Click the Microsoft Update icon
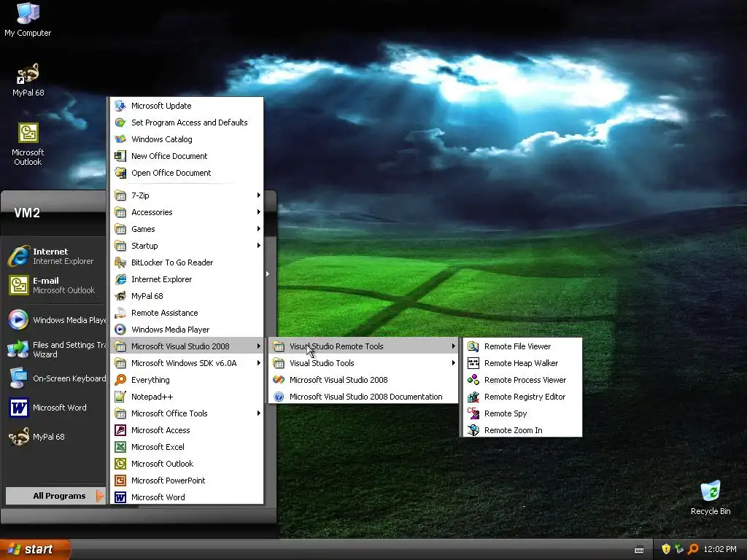 tap(120, 106)
